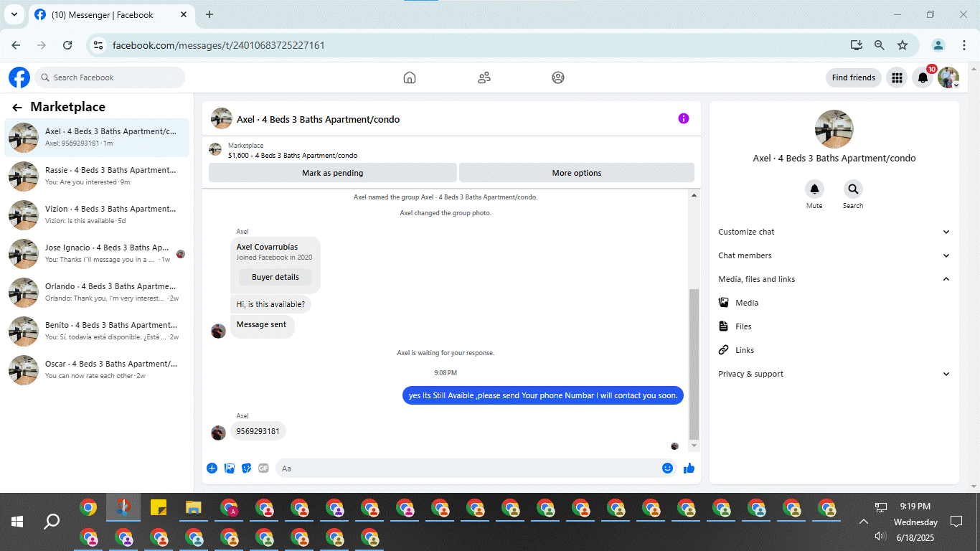Send a thumbs-up like
Viewport: 980px width, 551px height.
pos(689,468)
